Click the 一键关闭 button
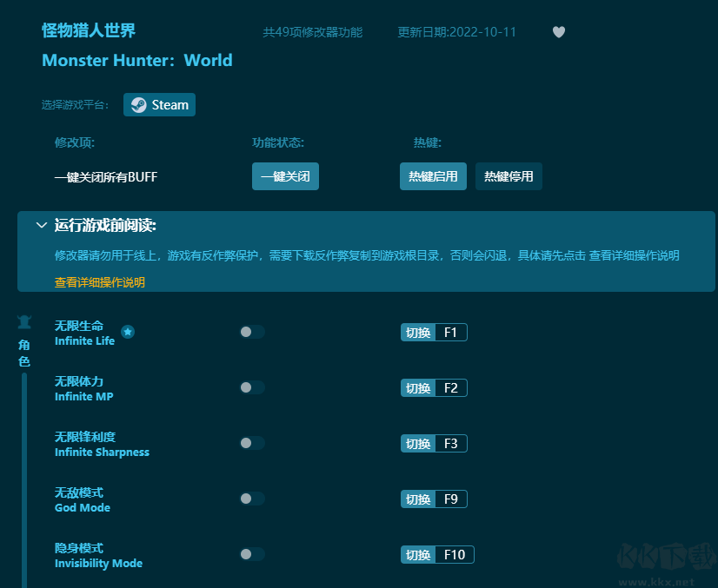The height and width of the screenshot is (588, 718). [285, 176]
